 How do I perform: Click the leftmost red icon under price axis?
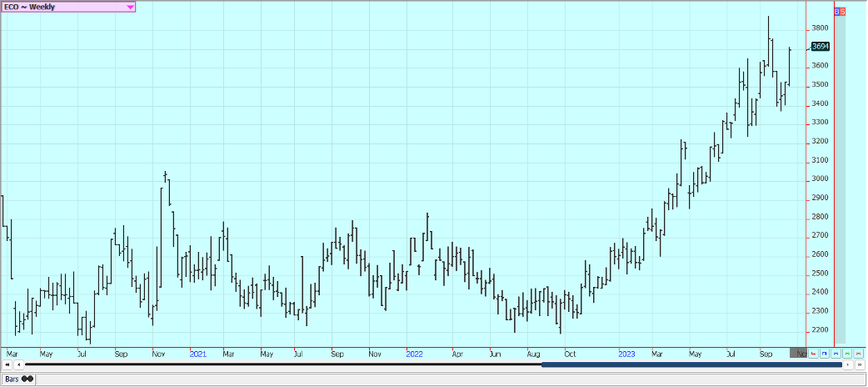[813, 353]
